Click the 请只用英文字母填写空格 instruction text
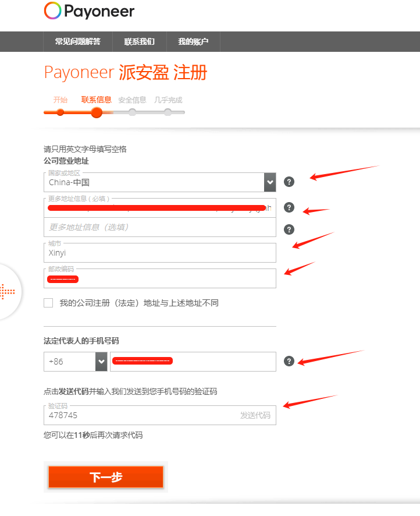The width and height of the screenshot is (420, 516). coord(85,149)
